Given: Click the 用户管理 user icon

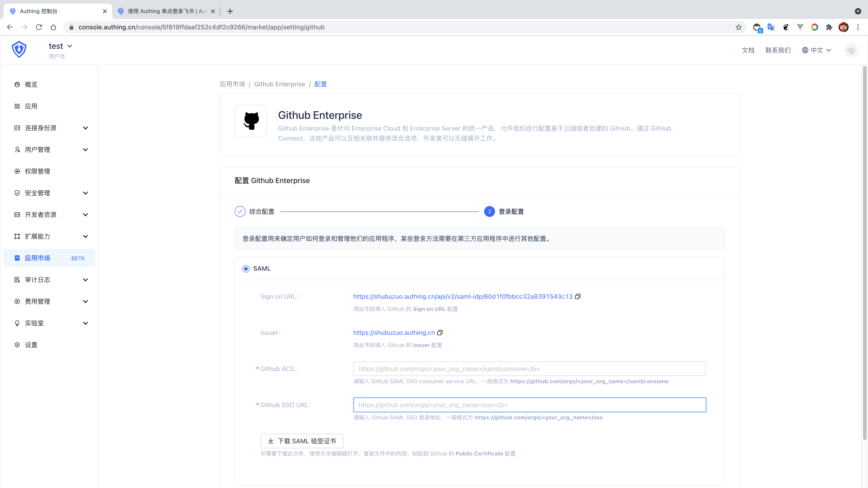Looking at the screenshot, I should (17, 150).
